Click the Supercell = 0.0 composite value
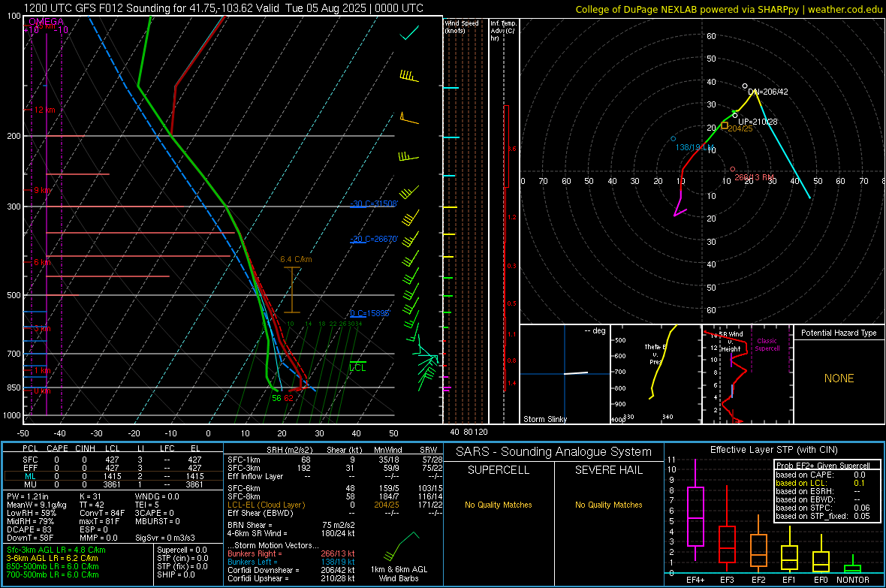The width and height of the screenshot is (886, 588). coord(182,550)
